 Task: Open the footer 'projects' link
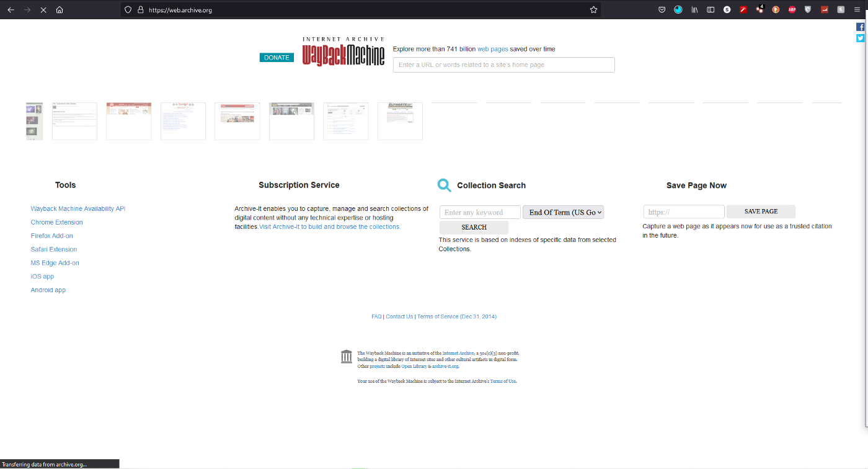pyautogui.click(x=377, y=367)
